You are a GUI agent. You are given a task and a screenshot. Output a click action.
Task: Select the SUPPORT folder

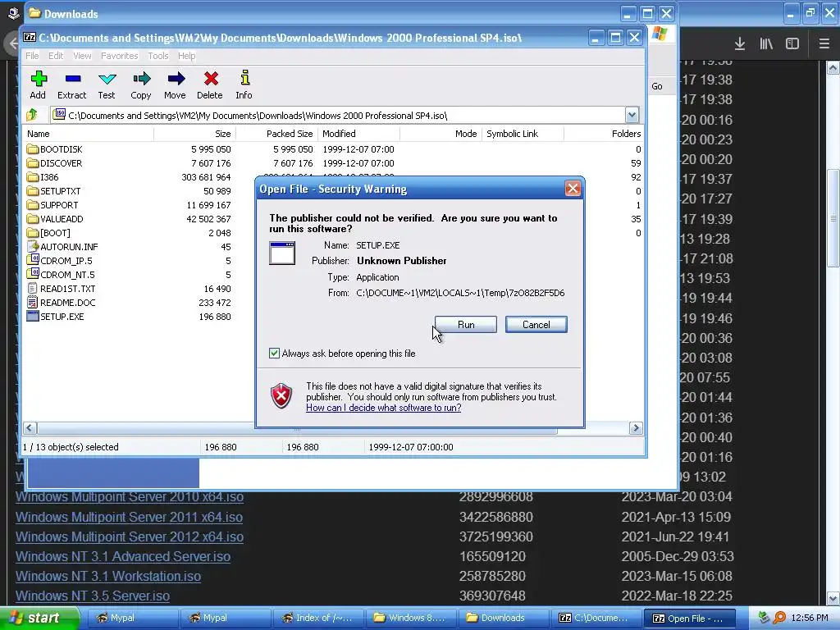52,205
